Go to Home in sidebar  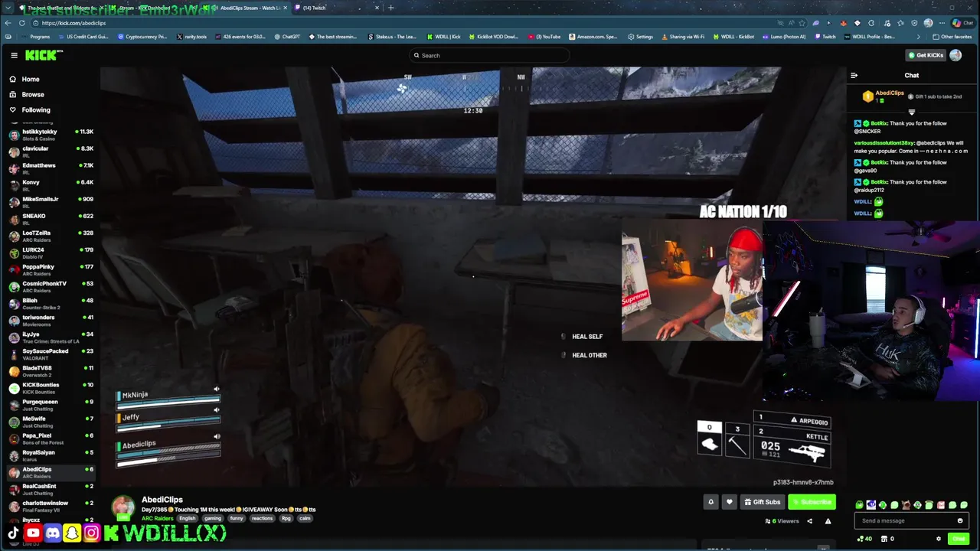pos(24,79)
